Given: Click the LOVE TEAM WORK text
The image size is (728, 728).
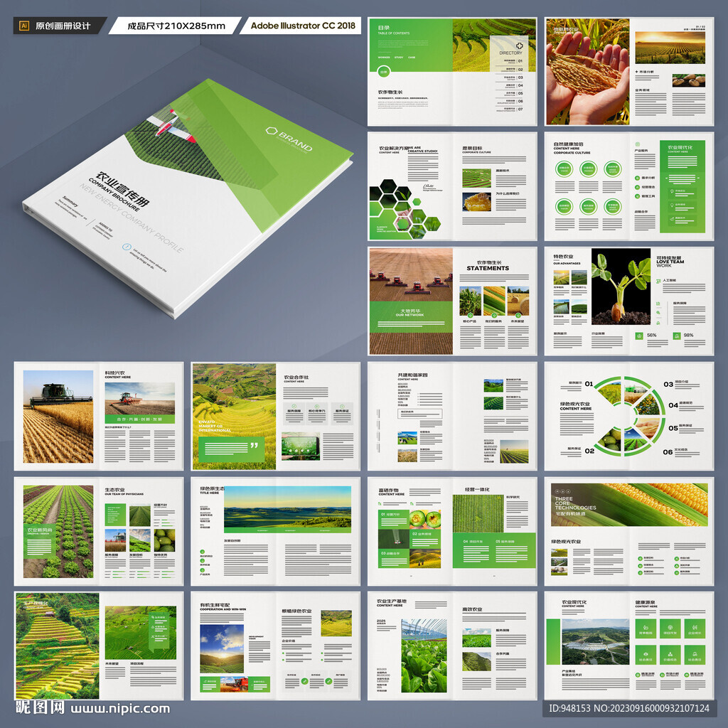Looking at the screenshot, I should pyautogui.click(x=670, y=263).
